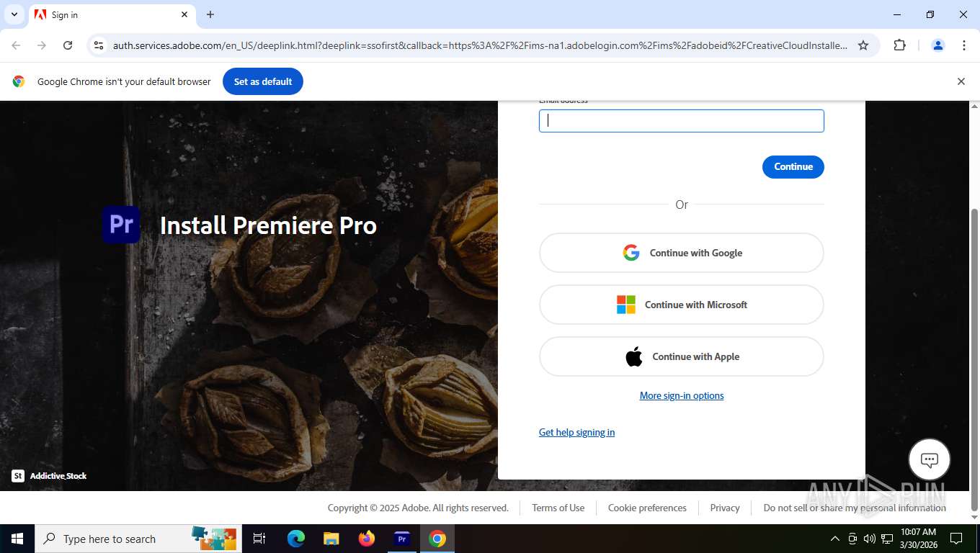980x553 pixels.
Task: Close the Sign in tab
Action: 184,14
